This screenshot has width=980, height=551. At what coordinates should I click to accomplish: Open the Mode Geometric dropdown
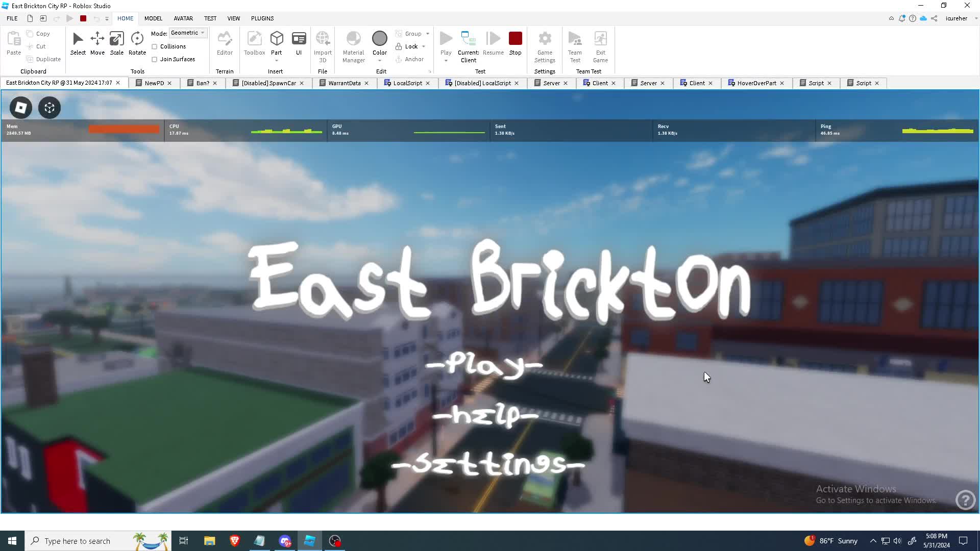click(x=187, y=33)
